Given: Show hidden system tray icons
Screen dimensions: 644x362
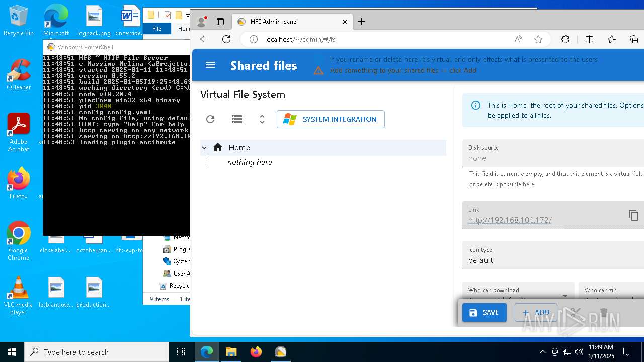Looking at the screenshot, I should point(542,352).
